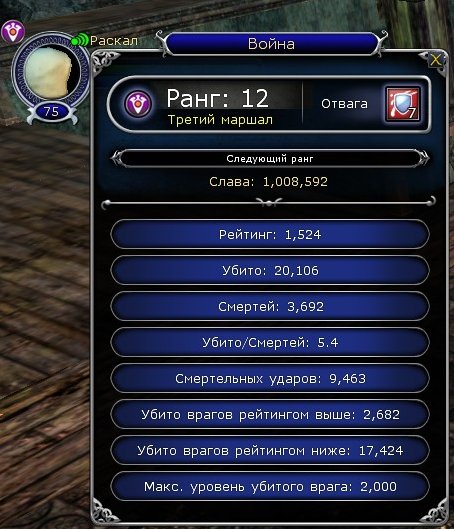Click the Убито/Смертей: 5.4 row
This screenshot has width=454, height=529.
(x=270, y=342)
